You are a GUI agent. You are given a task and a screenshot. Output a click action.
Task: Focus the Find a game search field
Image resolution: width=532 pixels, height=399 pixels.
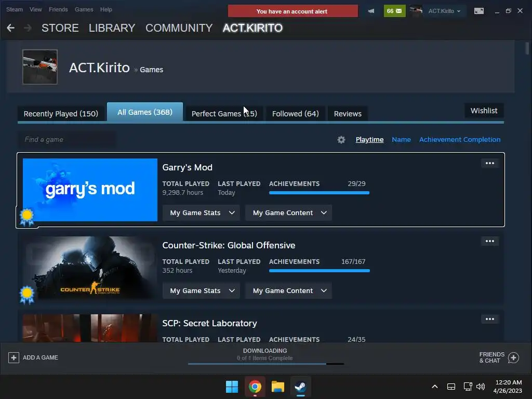tap(66, 139)
